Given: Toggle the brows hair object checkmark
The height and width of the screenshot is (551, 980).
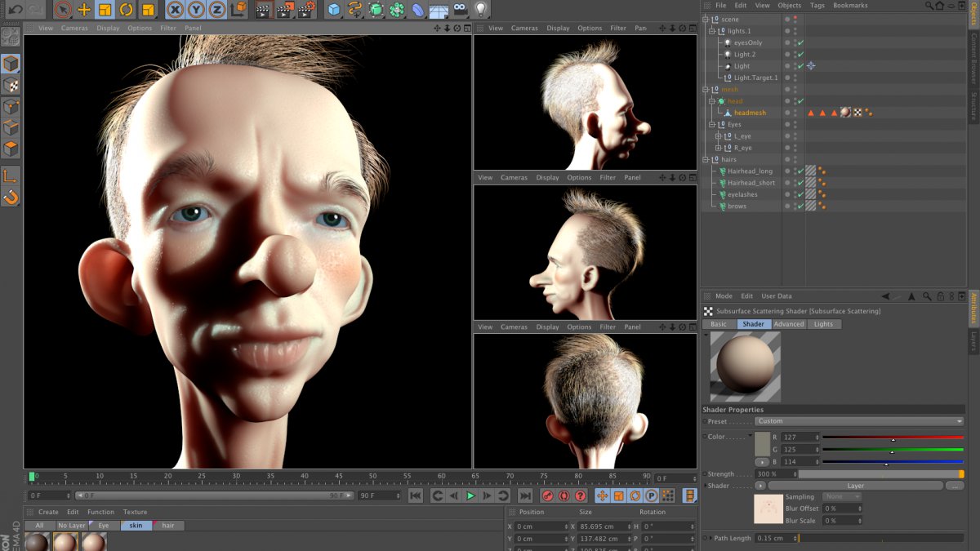Looking at the screenshot, I should (x=801, y=207).
